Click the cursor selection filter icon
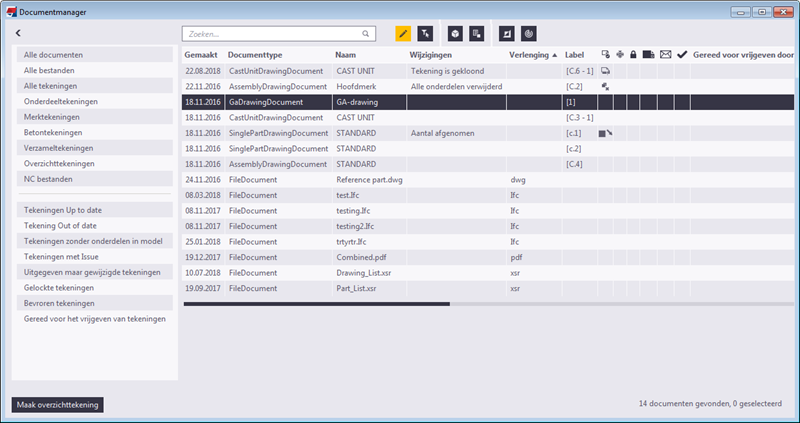Image resolution: width=800 pixels, height=423 pixels. 426,33
